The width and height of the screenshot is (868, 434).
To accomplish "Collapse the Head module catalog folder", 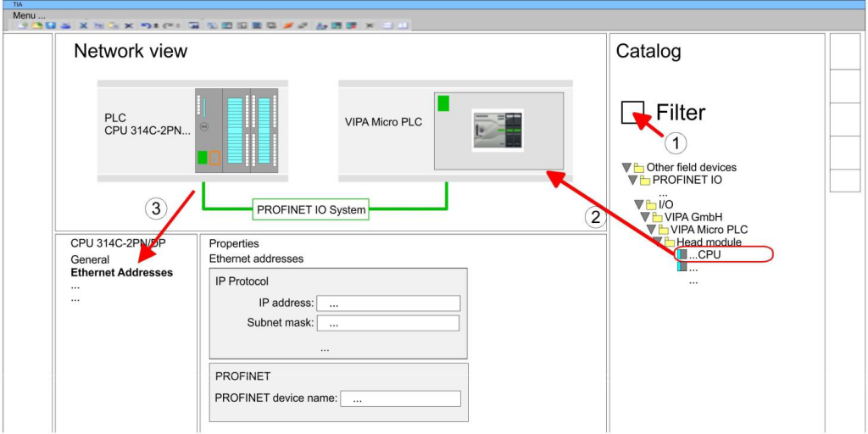I will click(657, 242).
